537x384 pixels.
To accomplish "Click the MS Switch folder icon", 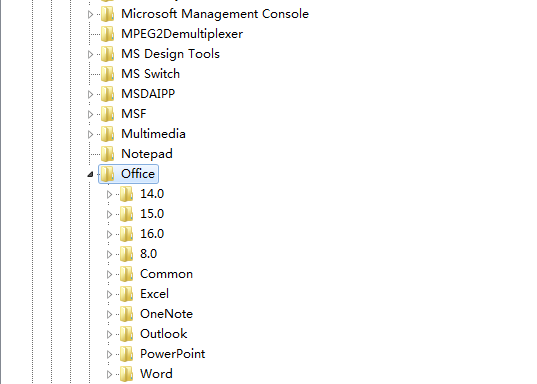I will 108,74.
